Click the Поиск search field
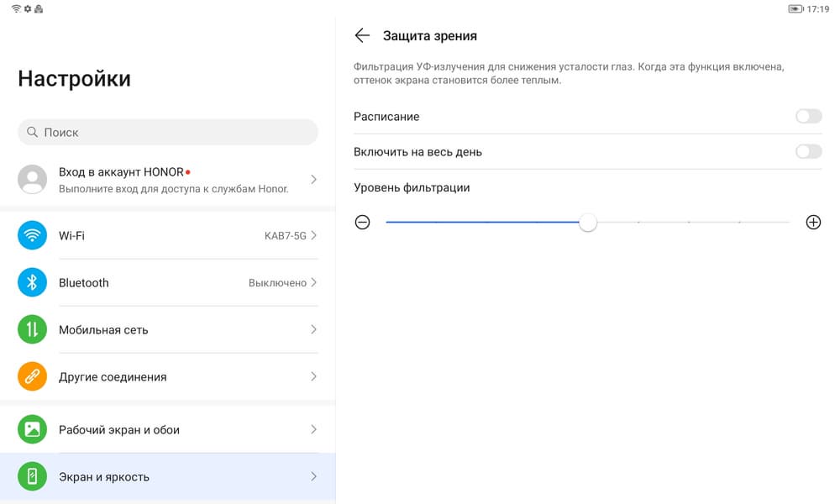The height and width of the screenshot is (504, 840). tap(168, 132)
